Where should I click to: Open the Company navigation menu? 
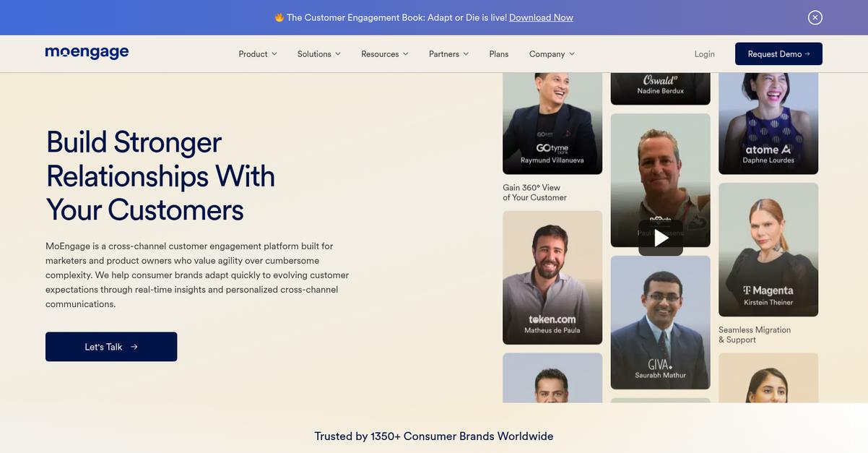pos(552,54)
